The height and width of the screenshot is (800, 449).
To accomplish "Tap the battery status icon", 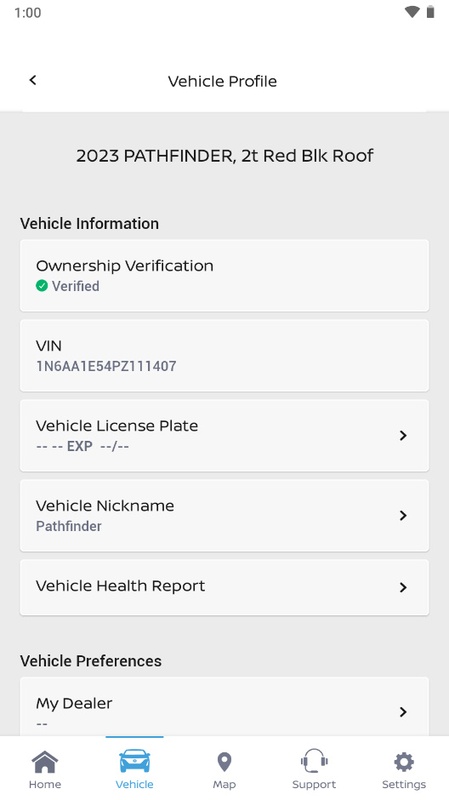I will pos(431,12).
